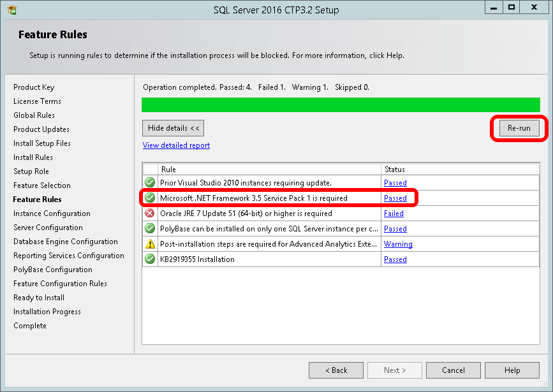Select PolyBase Configuration step
The image size is (553, 392).
click(53, 270)
